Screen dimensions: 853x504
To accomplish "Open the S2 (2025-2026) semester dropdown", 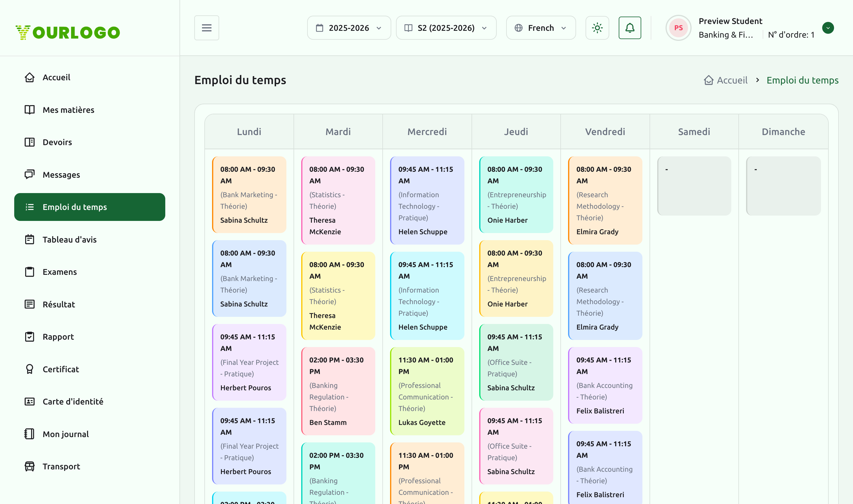I will point(446,28).
